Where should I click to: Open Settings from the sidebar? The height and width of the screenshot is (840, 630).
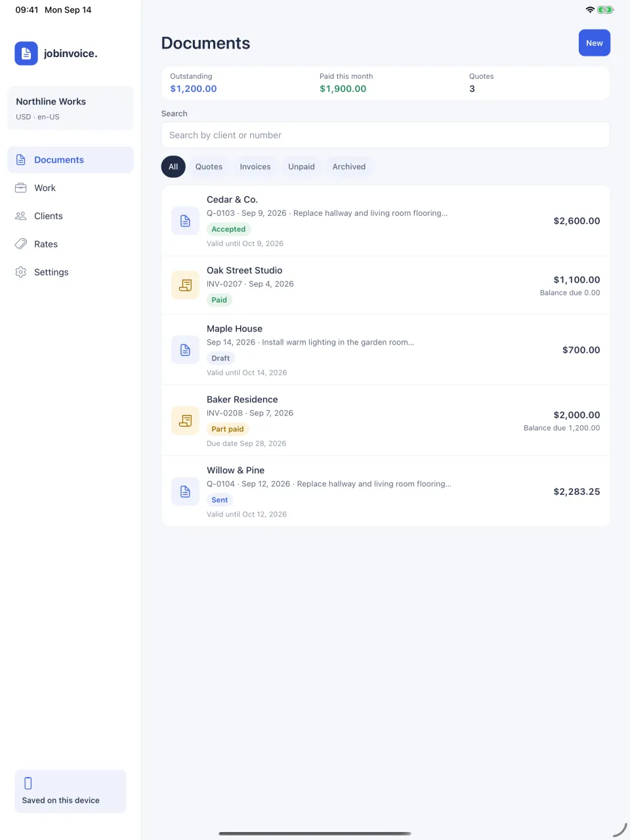pyautogui.click(x=70, y=272)
